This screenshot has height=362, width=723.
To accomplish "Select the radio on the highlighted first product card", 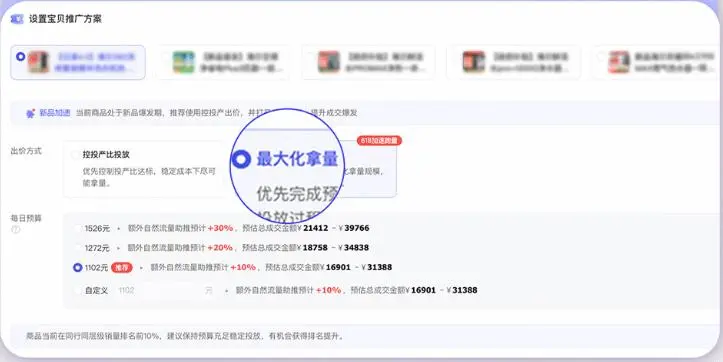I will (20, 56).
